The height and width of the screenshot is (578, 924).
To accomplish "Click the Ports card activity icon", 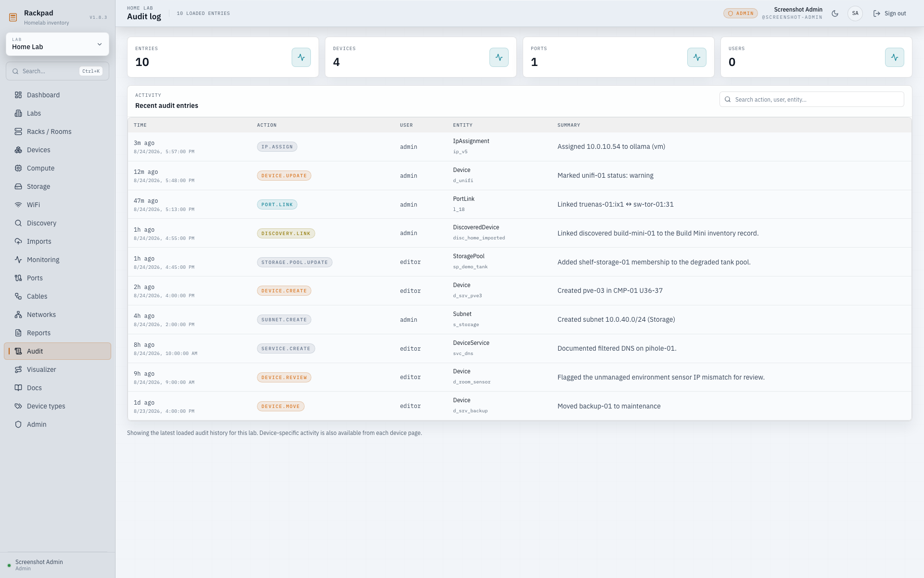I will tap(697, 57).
